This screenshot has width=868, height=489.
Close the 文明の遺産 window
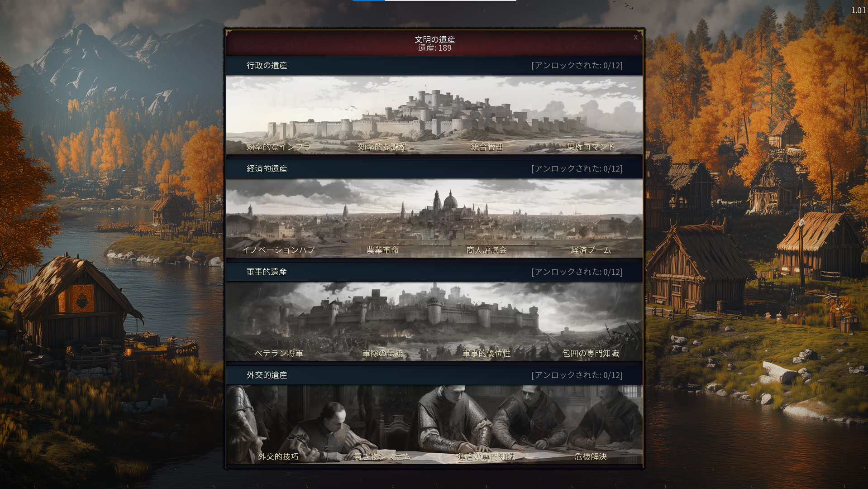click(x=635, y=37)
